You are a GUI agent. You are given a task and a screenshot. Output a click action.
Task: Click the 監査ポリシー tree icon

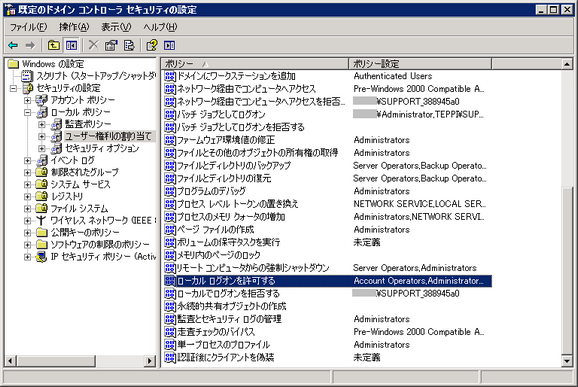(56, 124)
